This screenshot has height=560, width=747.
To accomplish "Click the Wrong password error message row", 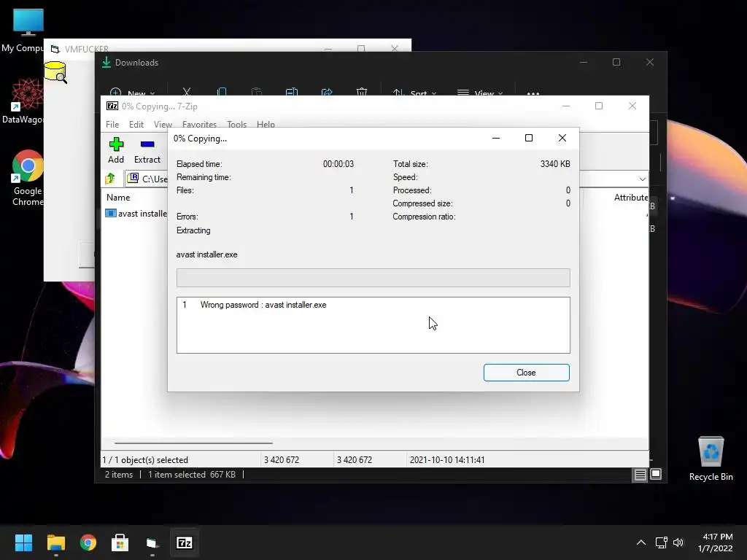I will [373, 305].
